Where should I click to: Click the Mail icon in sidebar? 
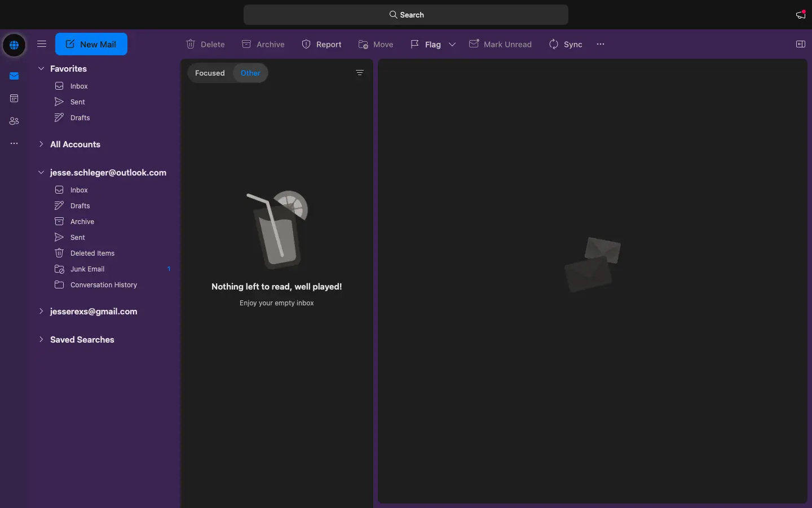(x=14, y=76)
